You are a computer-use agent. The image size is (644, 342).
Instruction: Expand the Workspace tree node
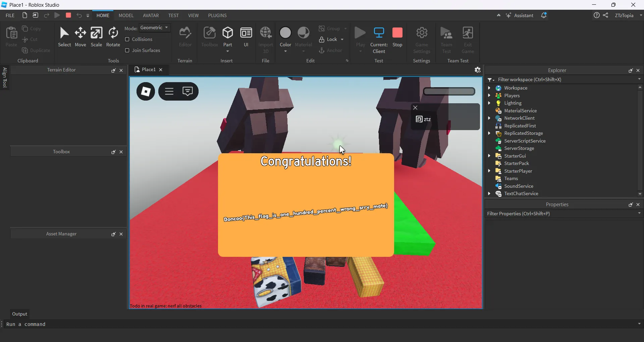click(489, 88)
